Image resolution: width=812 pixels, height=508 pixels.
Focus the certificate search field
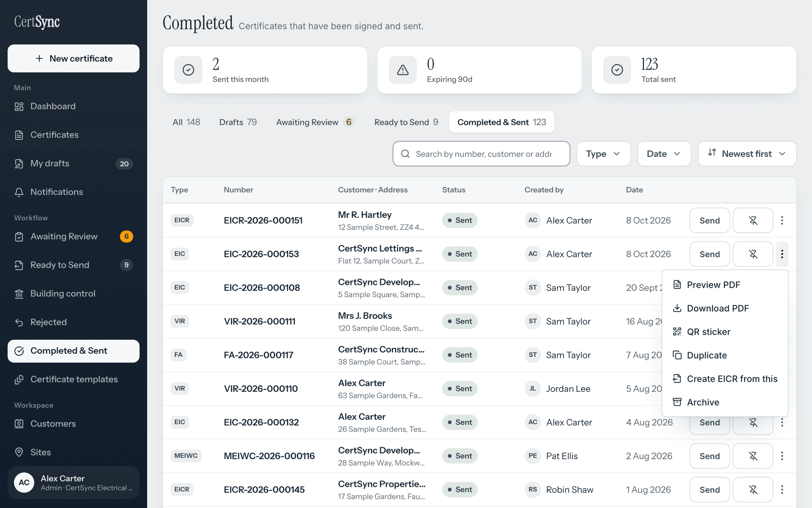[481, 154]
